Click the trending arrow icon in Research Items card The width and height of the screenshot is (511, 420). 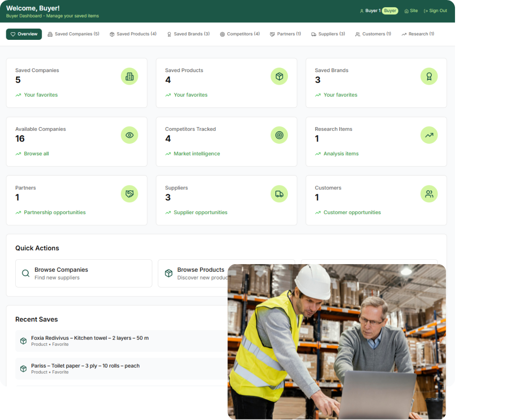pos(429,135)
